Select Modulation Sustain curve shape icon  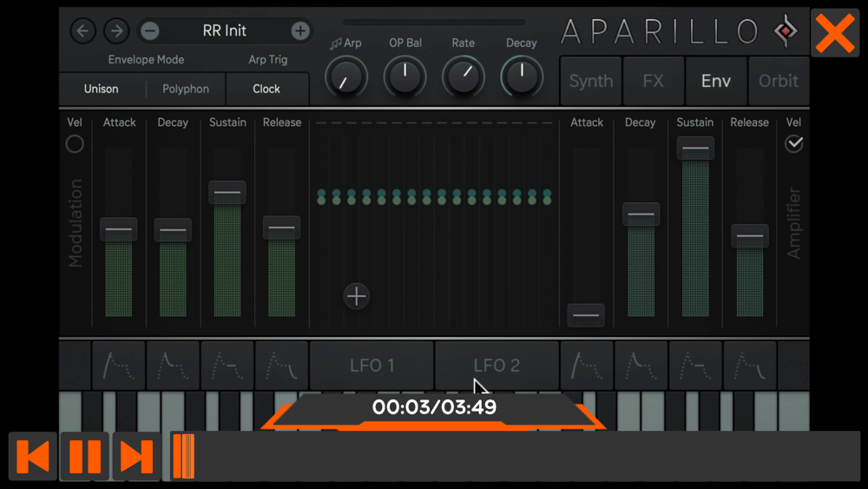point(227,366)
